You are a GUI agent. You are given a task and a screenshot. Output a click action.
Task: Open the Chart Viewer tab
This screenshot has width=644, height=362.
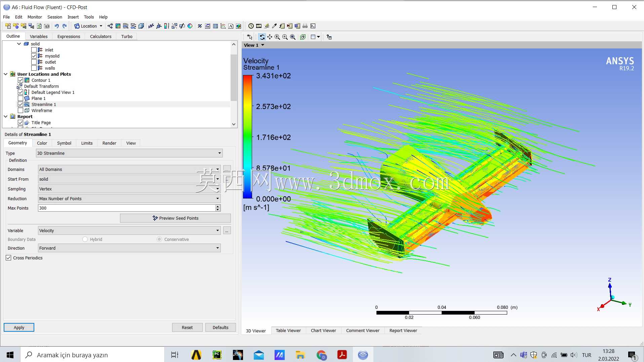323,330
